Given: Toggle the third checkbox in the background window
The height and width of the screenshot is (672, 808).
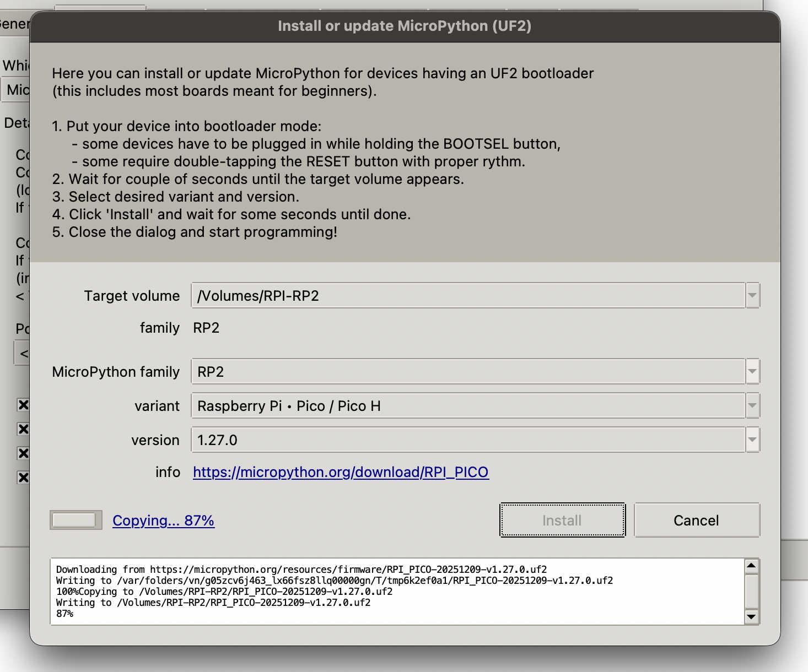Looking at the screenshot, I should pos(23,453).
